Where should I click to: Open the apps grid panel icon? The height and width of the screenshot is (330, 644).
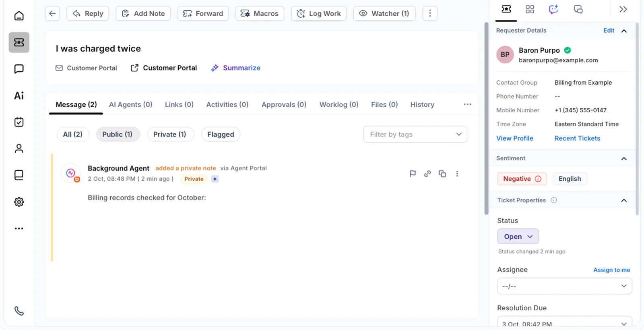click(x=530, y=9)
